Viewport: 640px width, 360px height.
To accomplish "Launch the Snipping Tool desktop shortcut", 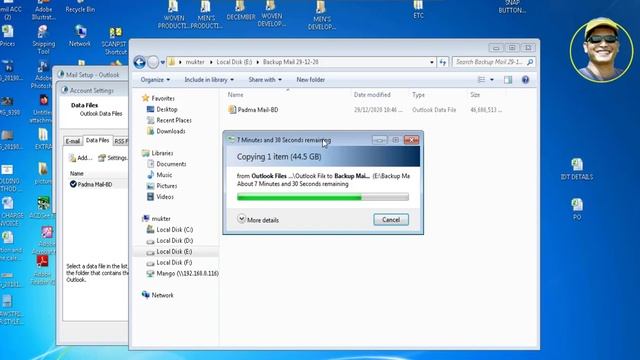I will [43, 40].
